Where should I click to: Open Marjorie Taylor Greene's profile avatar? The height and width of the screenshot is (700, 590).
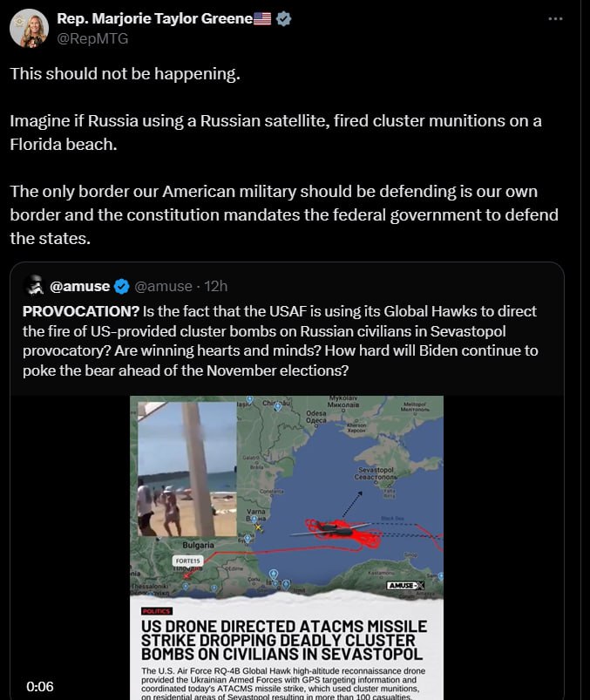[29, 28]
